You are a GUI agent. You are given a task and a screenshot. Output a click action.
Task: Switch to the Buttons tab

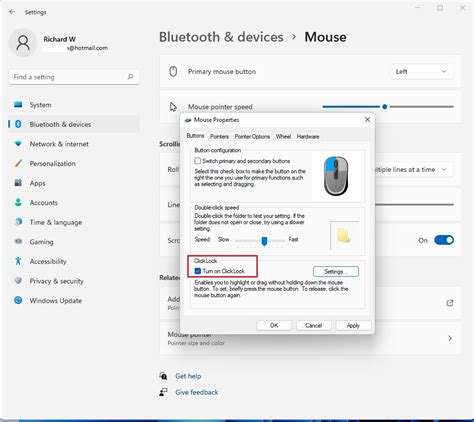click(x=195, y=136)
